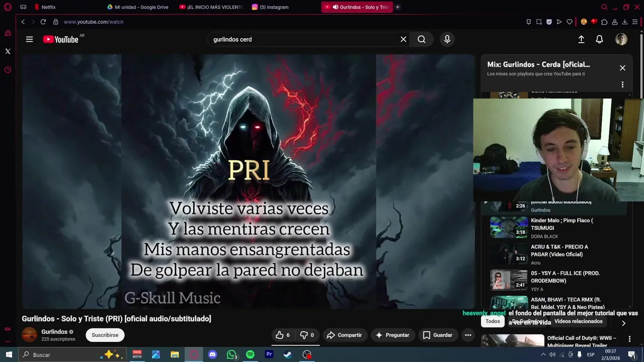Share the video via Compartir
Screen dimensions: 644x362
point(344,335)
